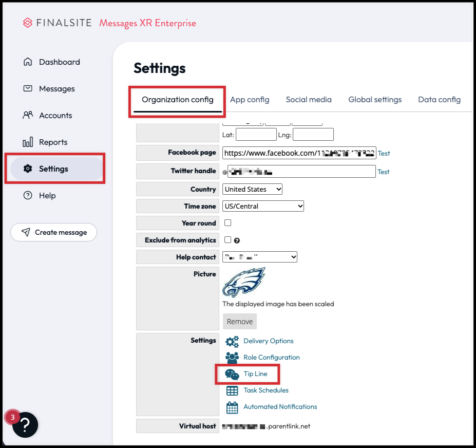Click the Remove picture button

240,321
